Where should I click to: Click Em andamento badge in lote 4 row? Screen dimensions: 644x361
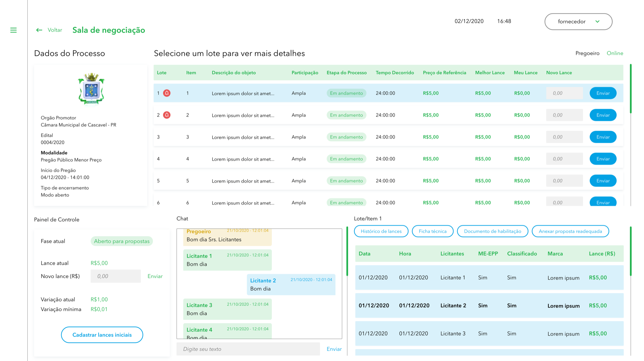tap(346, 159)
